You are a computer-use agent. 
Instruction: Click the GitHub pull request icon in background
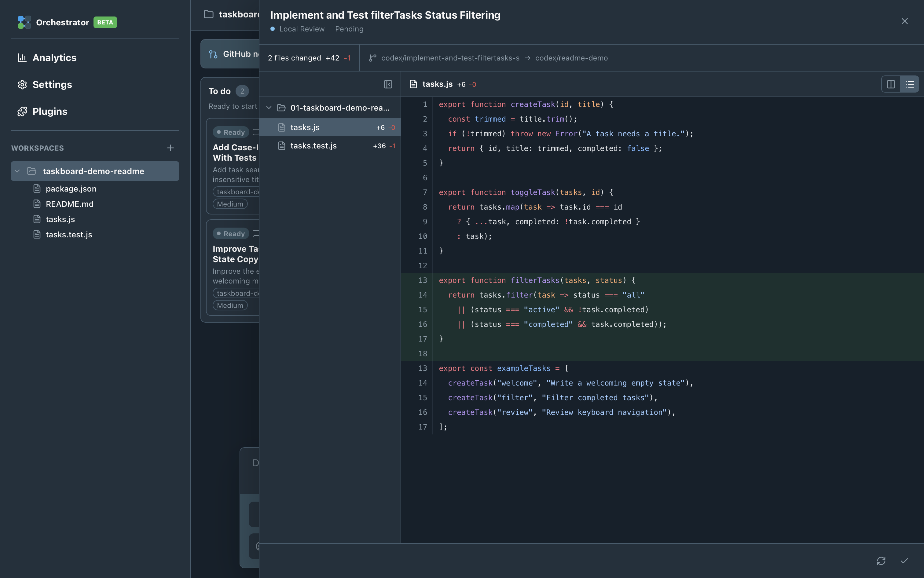coord(213,54)
